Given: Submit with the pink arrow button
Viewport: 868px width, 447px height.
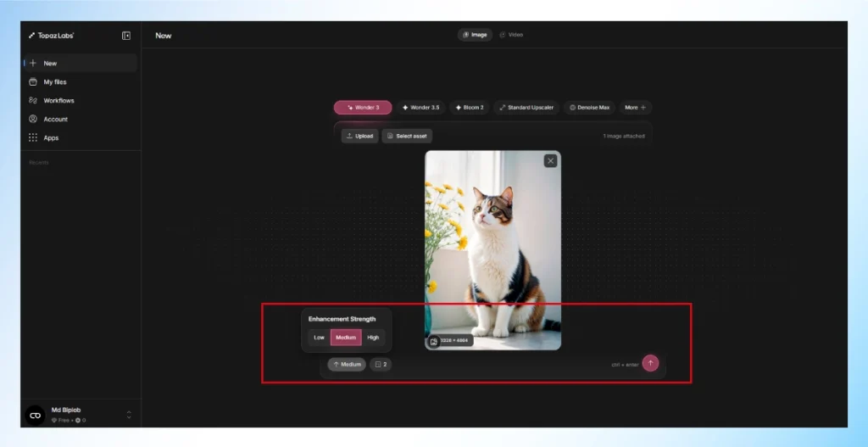Looking at the screenshot, I should (x=650, y=363).
